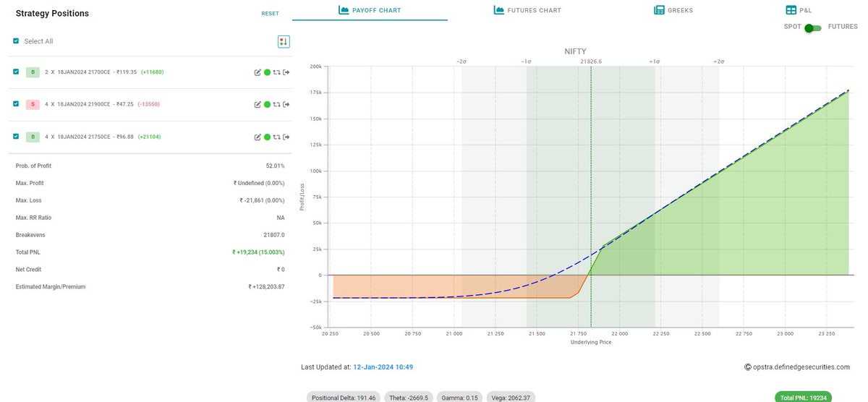Image resolution: width=868 pixels, height=402 pixels.
Task: Edit the 21750CE position
Action: [x=258, y=137]
